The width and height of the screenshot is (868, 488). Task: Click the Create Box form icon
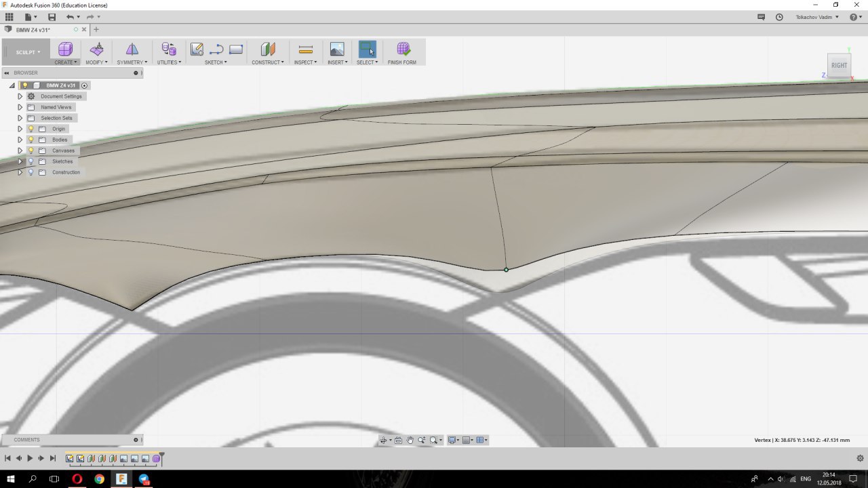point(65,49)
